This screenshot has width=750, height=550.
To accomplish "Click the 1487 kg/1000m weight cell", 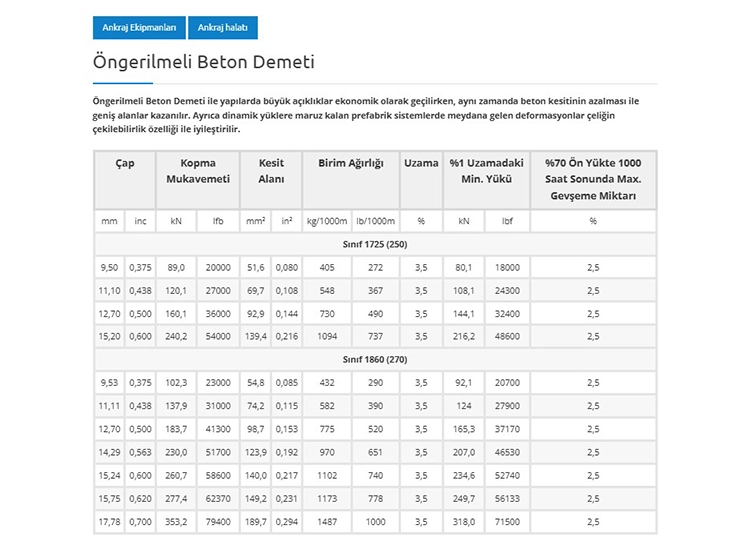I will pyautogui.click(x=327, y=520).
